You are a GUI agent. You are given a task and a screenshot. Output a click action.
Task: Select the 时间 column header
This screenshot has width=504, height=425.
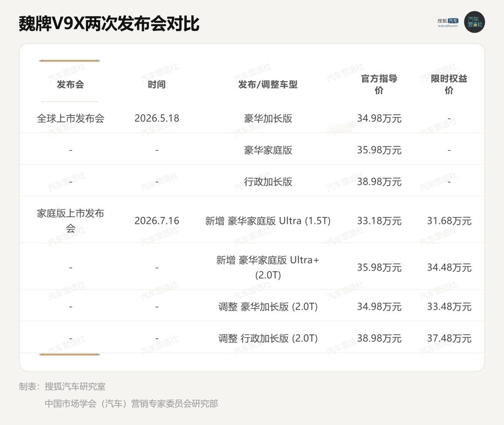pyautogui.click(x=156, y=84)
